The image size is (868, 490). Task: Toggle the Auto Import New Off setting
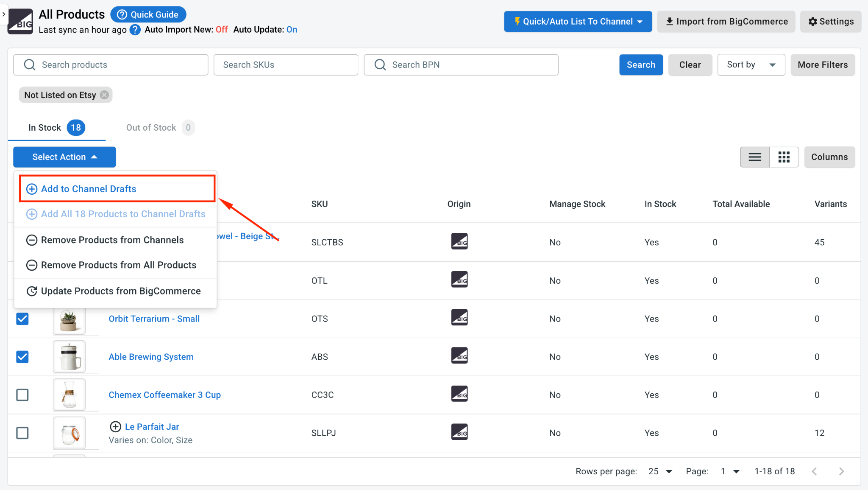pos(222,30)
